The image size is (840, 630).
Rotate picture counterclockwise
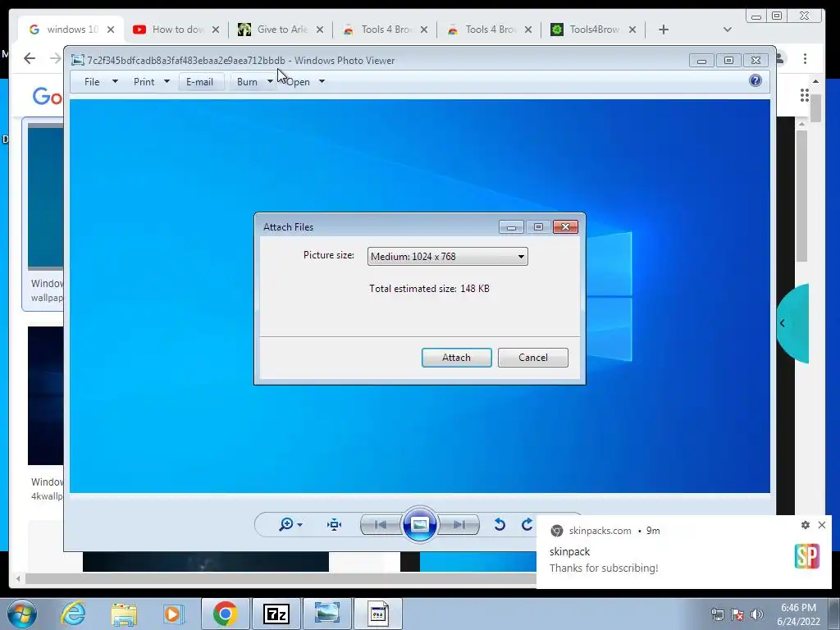click(500, 524)
